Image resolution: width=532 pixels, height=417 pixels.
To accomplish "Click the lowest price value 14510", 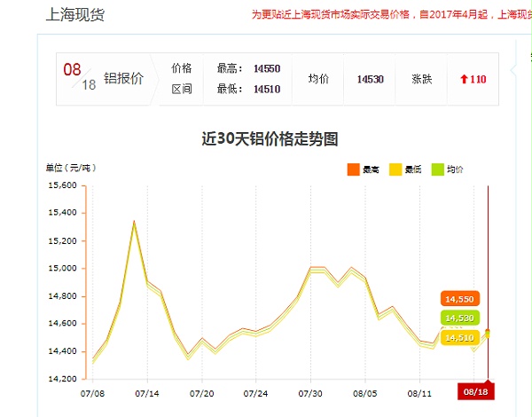I will coord(267,90).
